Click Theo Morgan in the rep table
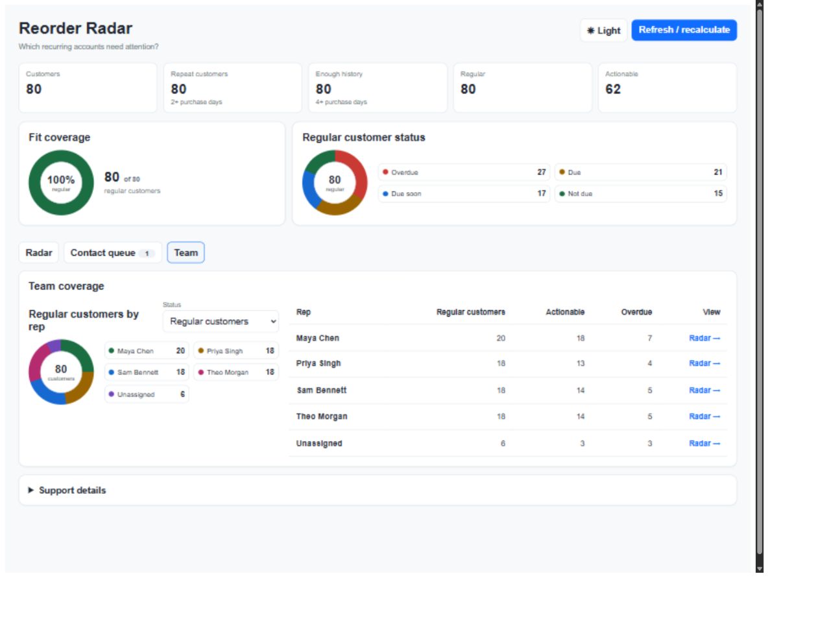This screenshot has width=840, height=630. click(322, 417)
